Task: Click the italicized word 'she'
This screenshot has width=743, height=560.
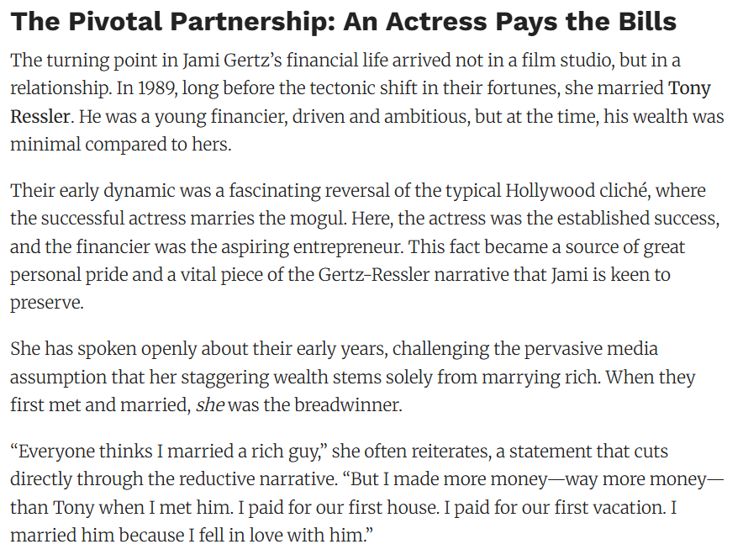Action: (x=209, y=405)
